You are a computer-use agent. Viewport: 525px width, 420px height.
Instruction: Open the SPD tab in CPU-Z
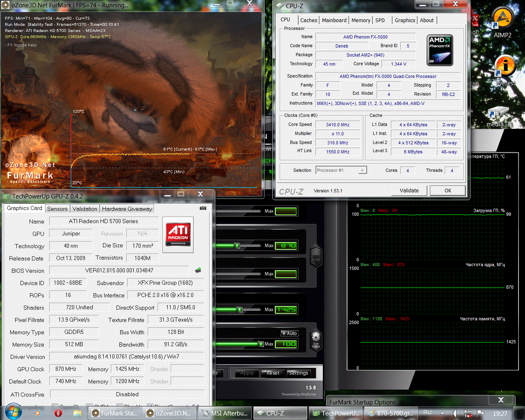380,20
